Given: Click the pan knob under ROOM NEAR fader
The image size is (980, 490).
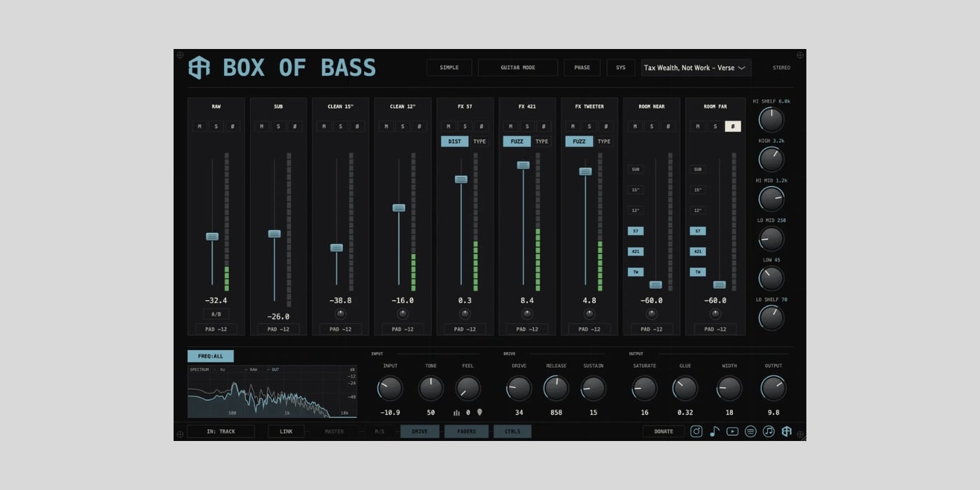Looking at the screenshot, I should (x=652, y=314).
